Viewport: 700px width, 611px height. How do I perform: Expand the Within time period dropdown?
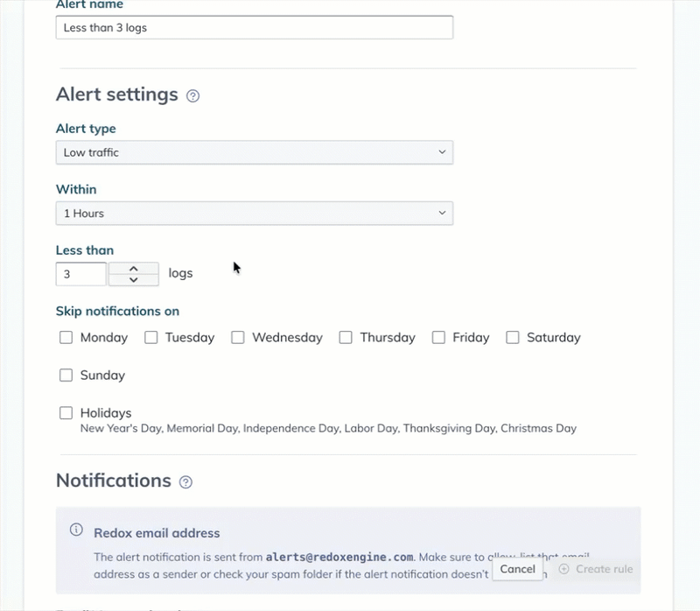pyautogui.click(x=254, y=213)
